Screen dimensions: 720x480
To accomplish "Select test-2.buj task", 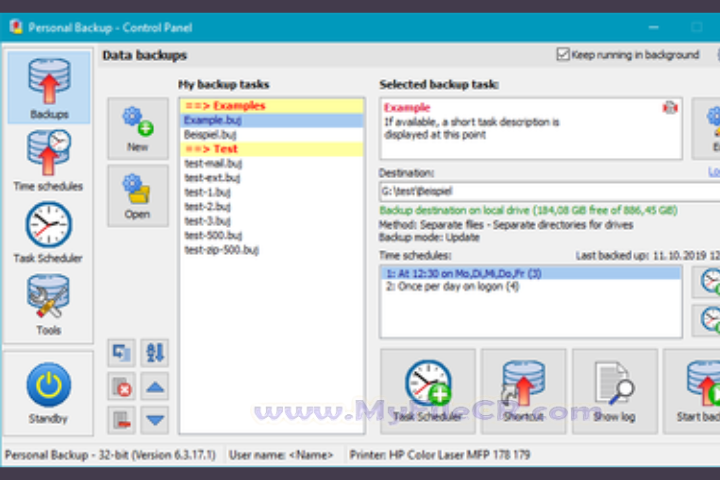I will [x=272, y=207].
